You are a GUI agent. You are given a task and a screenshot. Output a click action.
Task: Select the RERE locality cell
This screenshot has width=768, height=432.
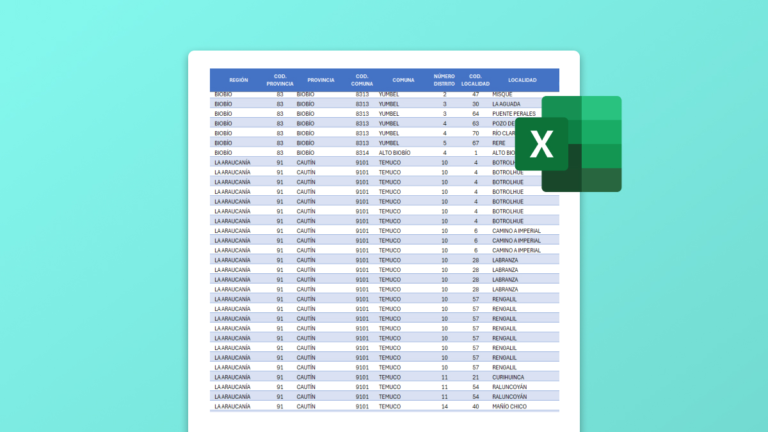click(499, 142)
